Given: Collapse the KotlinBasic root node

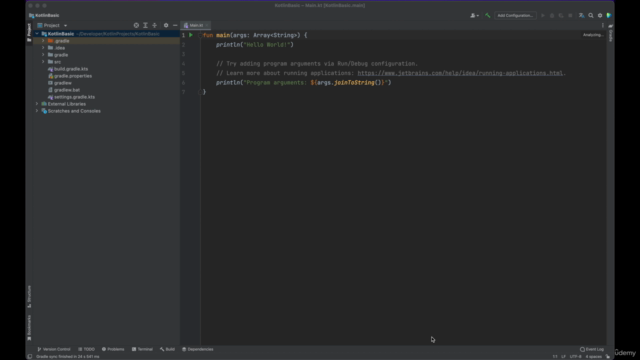Looking at the screenshot, I should [37, 34].
